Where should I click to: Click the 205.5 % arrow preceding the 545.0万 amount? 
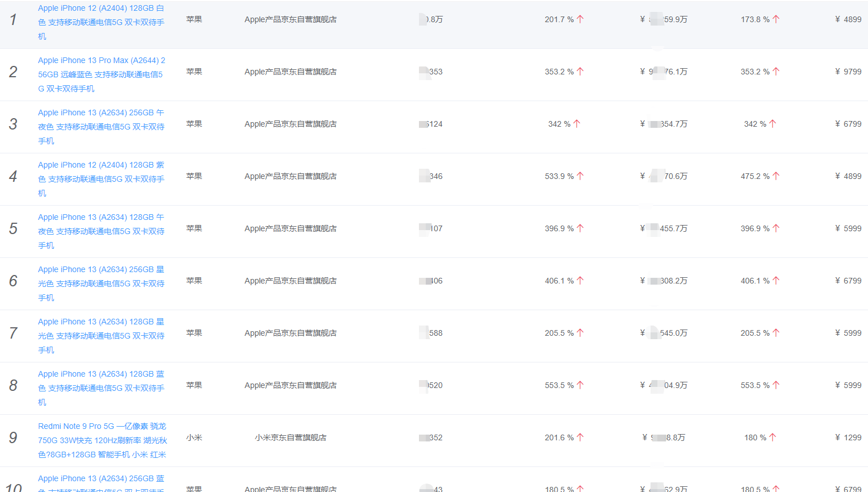coord(580,333)
